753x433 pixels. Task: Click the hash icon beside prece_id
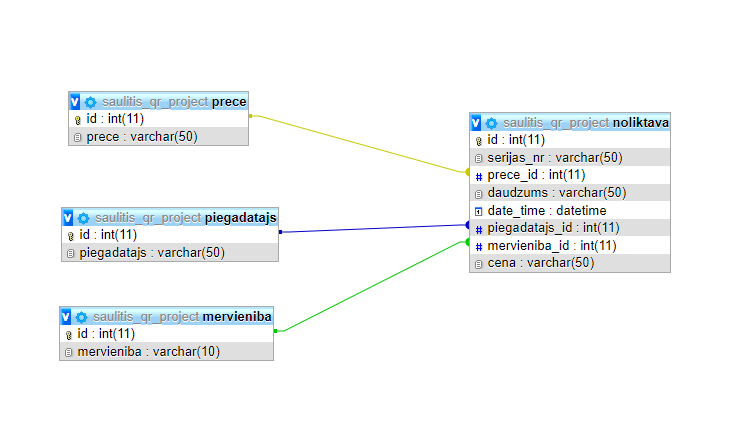[x=479, y=176]
